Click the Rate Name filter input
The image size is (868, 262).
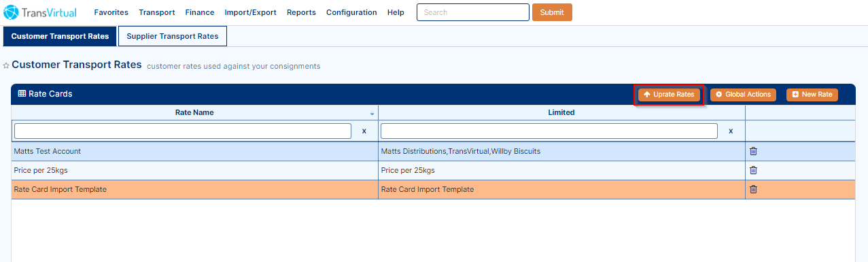click(x=183, y=131)
